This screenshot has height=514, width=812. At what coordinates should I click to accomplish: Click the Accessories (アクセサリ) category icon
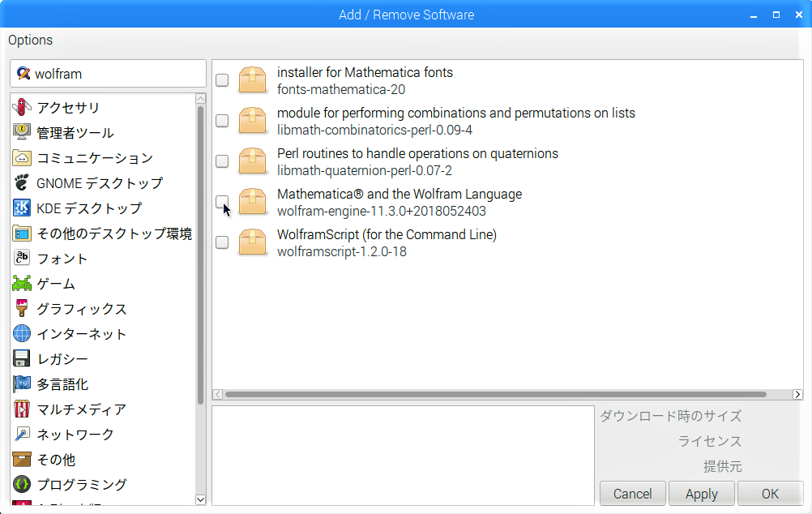coord(22,108)
